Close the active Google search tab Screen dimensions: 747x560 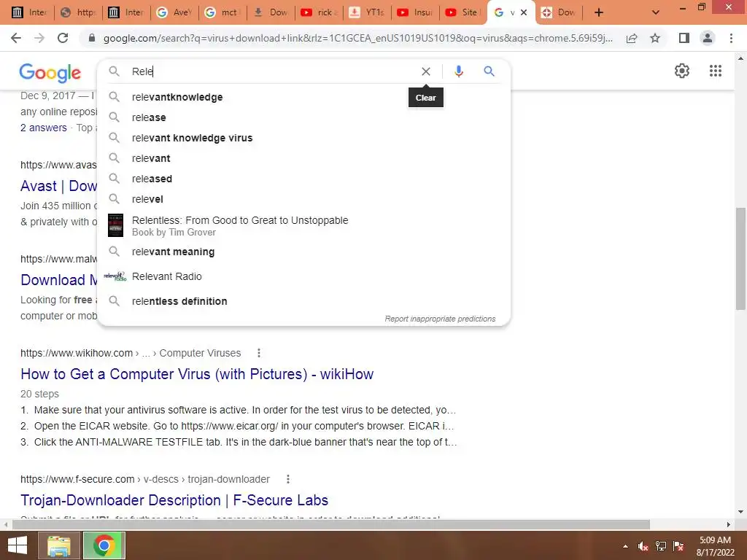coord(524,12)
